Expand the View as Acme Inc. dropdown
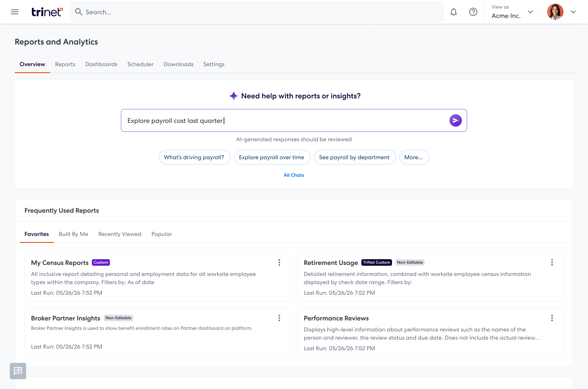Image resolution: width=588 pixels, height=389 pixels. click(512, 12)
